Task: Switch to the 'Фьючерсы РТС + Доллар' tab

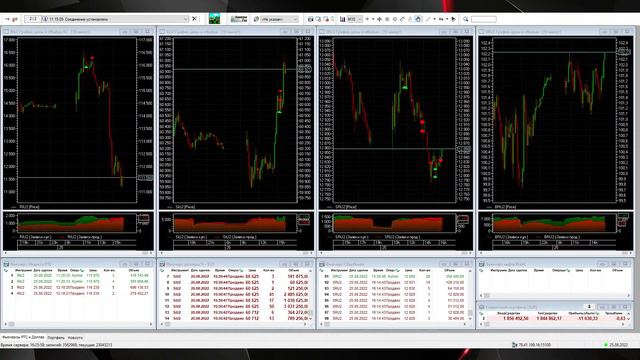Action: click(x=23, y=338)
